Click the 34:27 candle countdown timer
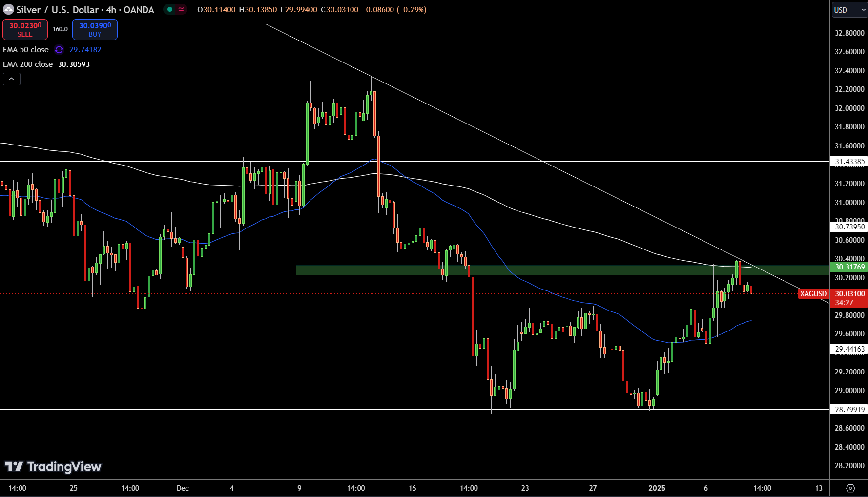The image size is (868, 497). pos(844,303)
